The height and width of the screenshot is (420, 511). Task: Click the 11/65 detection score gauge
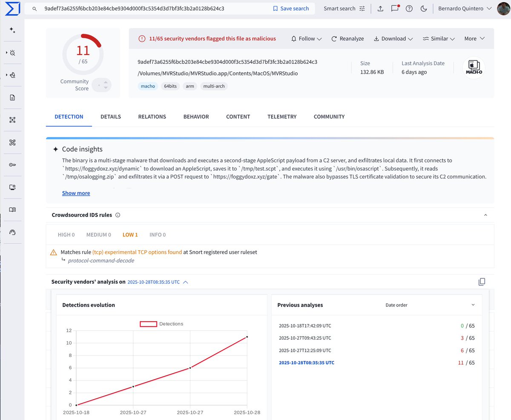83,54
